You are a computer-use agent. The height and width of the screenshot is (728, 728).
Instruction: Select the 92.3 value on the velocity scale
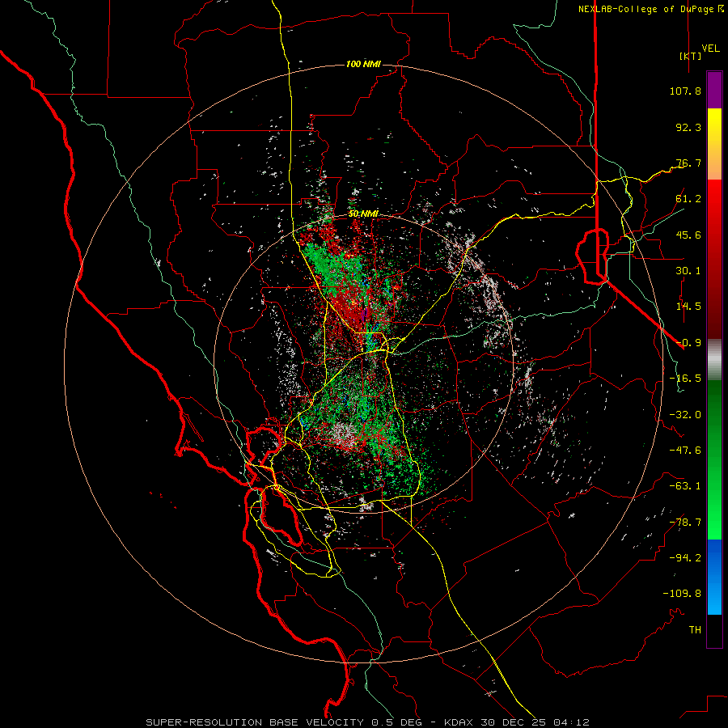(x=688, y=127)
